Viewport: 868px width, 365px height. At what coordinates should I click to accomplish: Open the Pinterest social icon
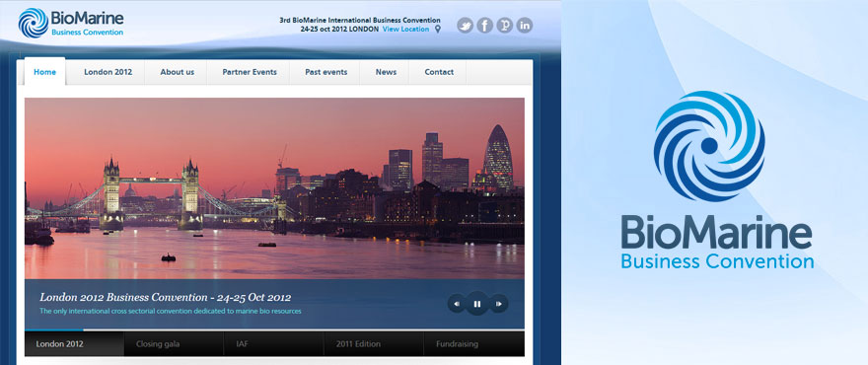click(x=505, y=25)
